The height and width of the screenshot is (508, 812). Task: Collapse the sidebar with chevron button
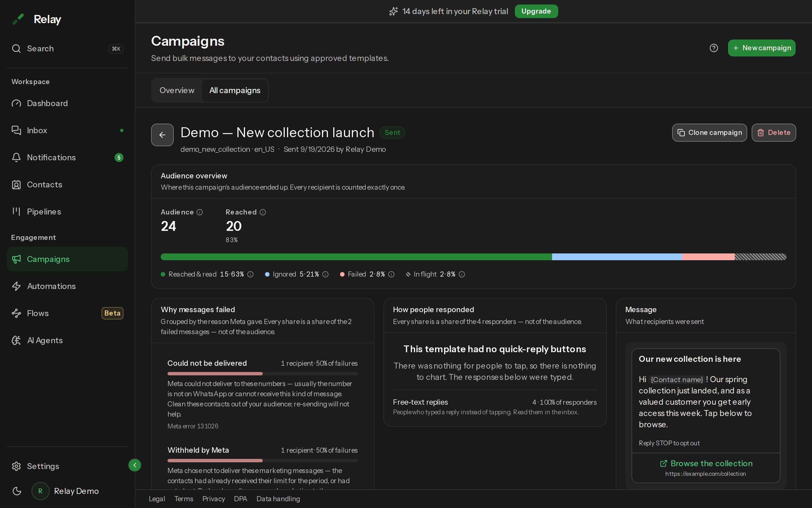click(134, 465)
